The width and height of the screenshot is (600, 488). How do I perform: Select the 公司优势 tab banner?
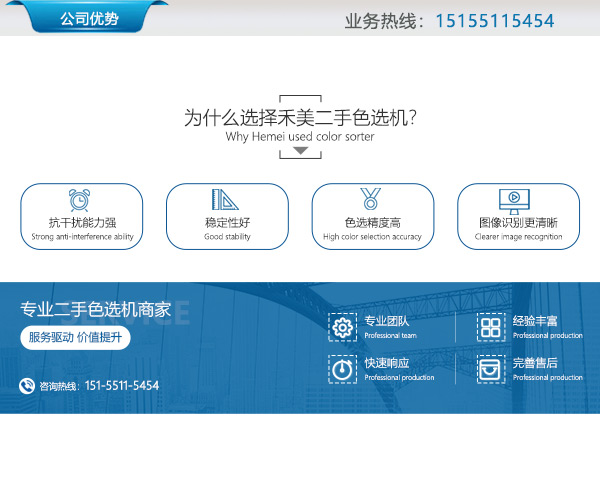click(x=89, y=17)
